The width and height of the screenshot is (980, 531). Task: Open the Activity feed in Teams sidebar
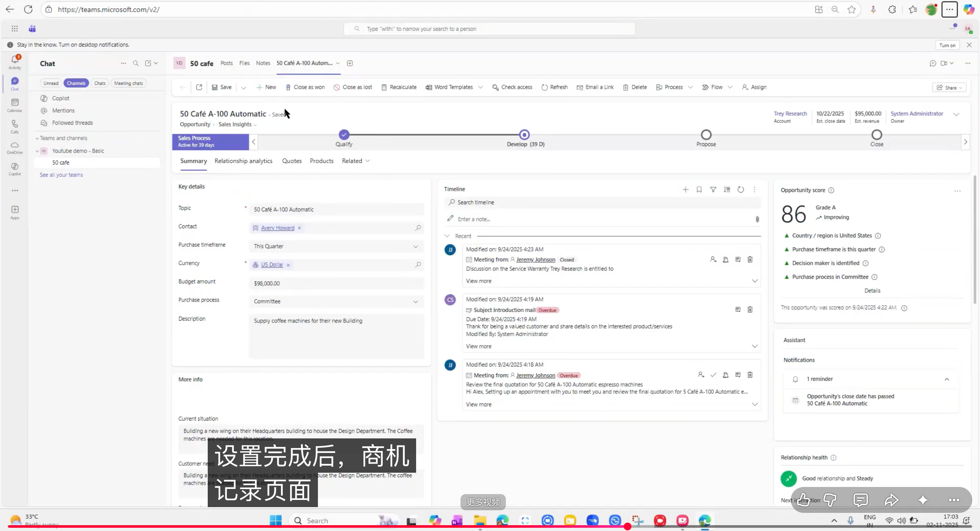[15, 62]
